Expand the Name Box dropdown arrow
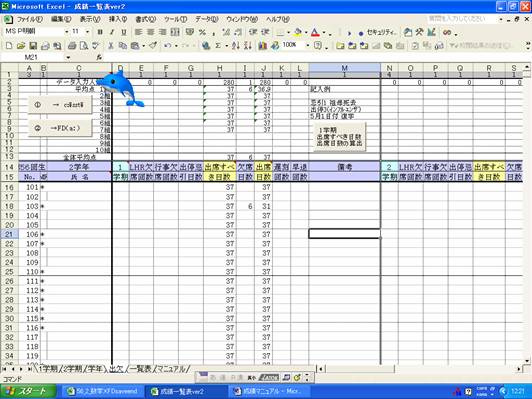The image size is (532, 399). tap(68, 58)
